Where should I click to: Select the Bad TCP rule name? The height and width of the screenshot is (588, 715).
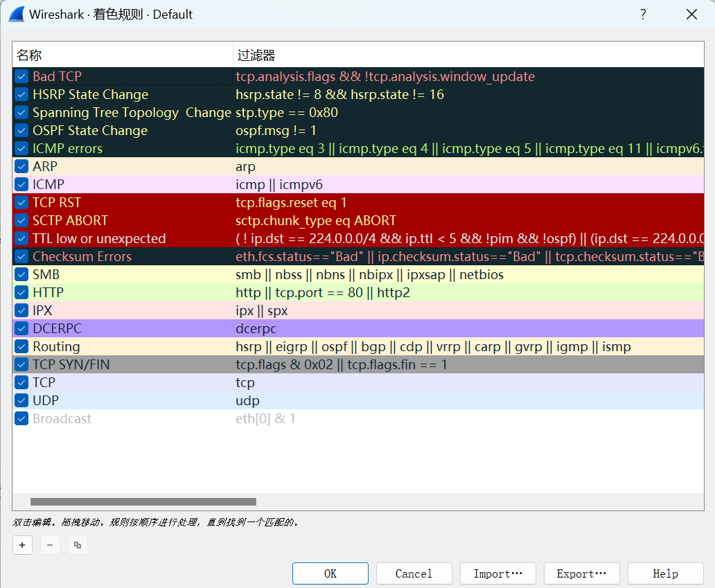coord(57,76)
